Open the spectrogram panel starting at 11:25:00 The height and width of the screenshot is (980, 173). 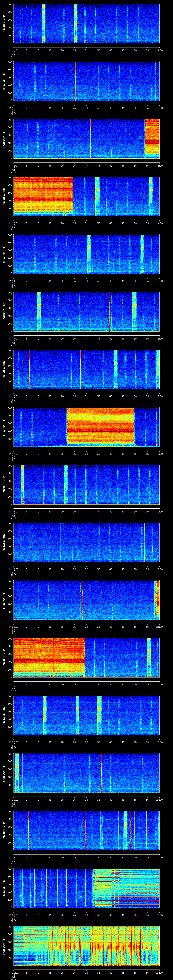(87, 888)
